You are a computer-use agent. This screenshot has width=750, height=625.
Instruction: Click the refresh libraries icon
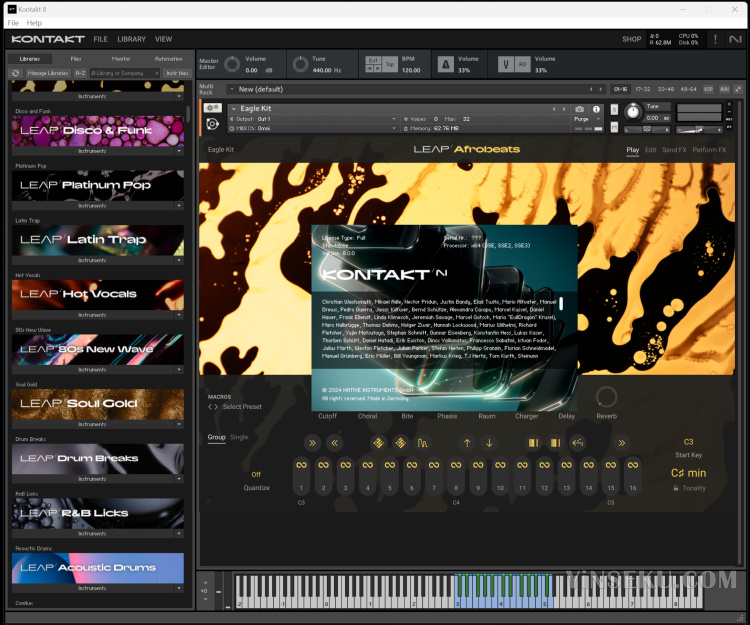tap(17, 73)
